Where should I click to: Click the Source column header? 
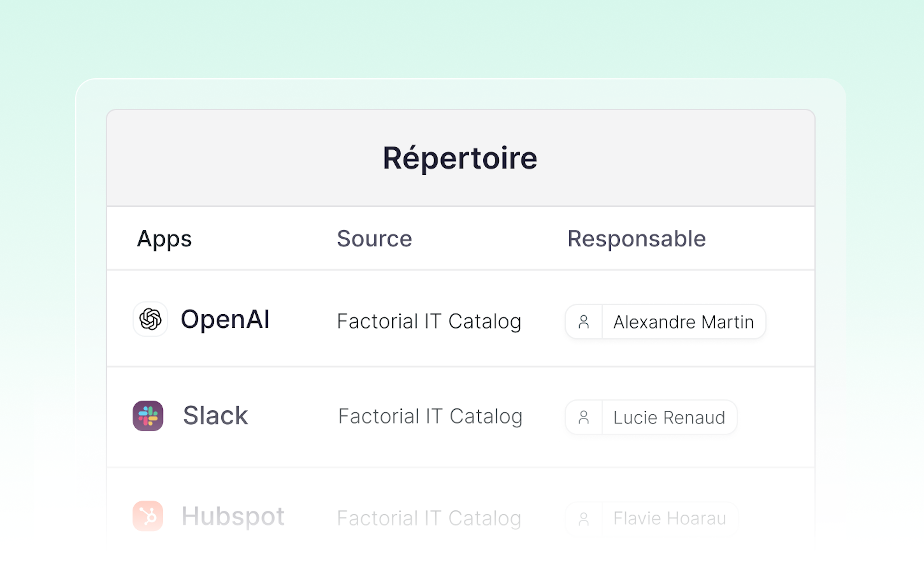[374, 239]
